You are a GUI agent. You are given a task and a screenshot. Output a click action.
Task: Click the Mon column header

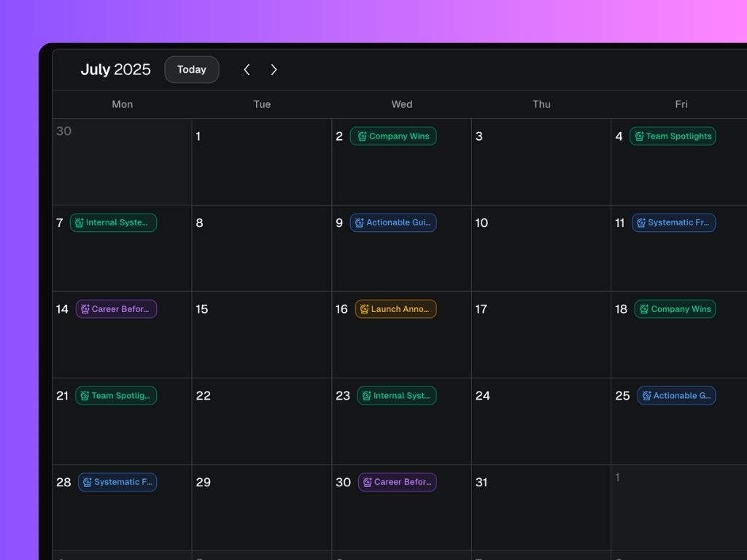point(122,104)
